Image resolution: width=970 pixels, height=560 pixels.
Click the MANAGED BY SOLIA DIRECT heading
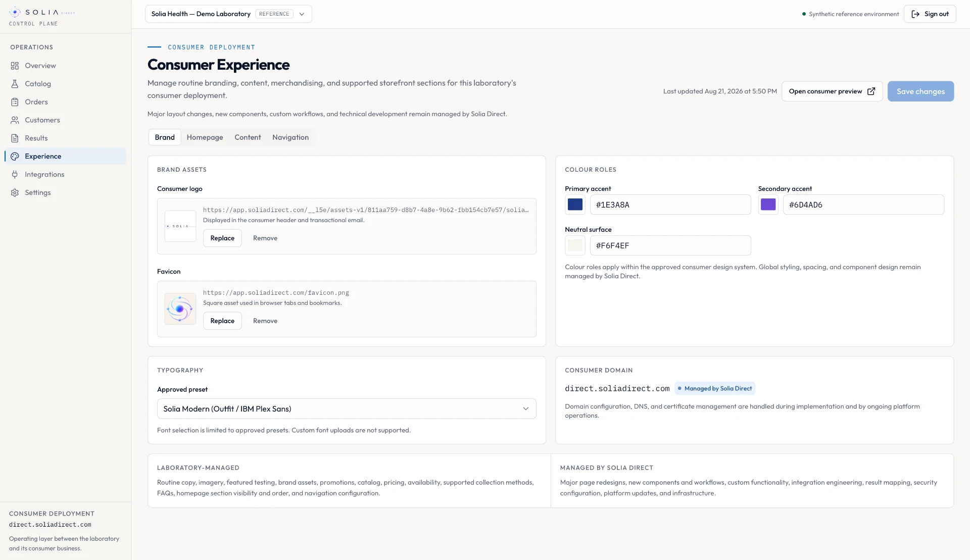(606, 468)
